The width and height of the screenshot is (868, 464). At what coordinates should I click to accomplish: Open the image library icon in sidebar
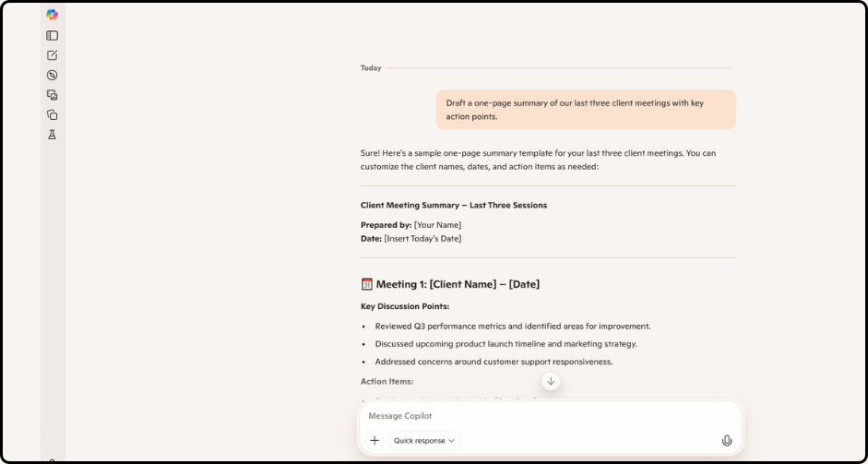[x=52, y=95]
